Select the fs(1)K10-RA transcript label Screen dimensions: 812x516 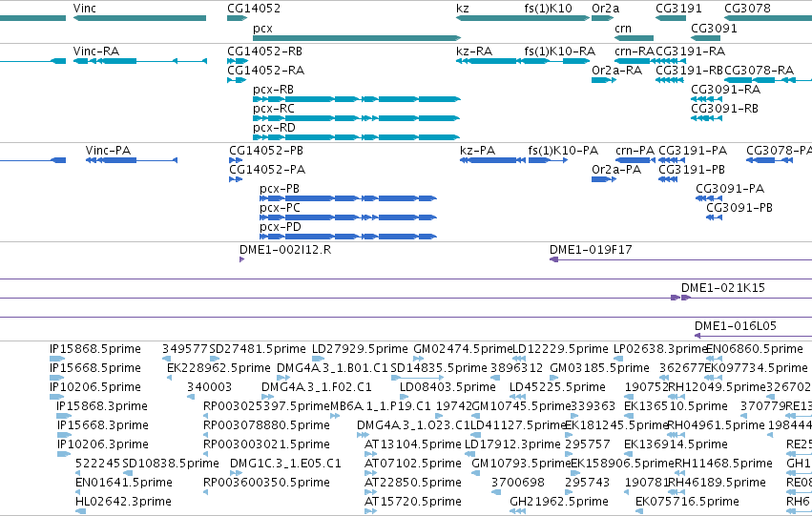(x=559, y=52)
